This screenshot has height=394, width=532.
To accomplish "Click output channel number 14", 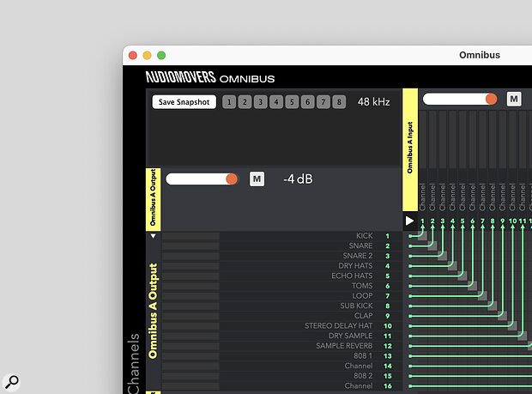I will click(388, 367).
